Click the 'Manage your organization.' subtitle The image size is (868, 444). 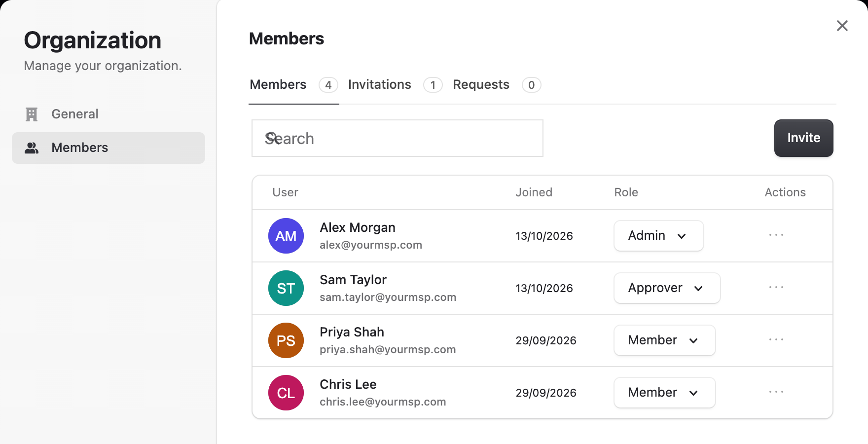tap(103, 66)
